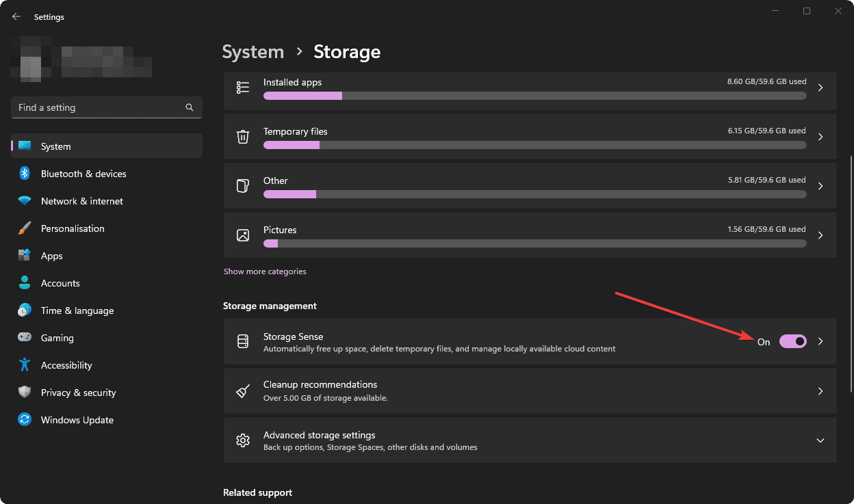This screenshot has height=504, width=854.
Task: Select the Temporary files trash icon
Action: (x=243, y=136)
